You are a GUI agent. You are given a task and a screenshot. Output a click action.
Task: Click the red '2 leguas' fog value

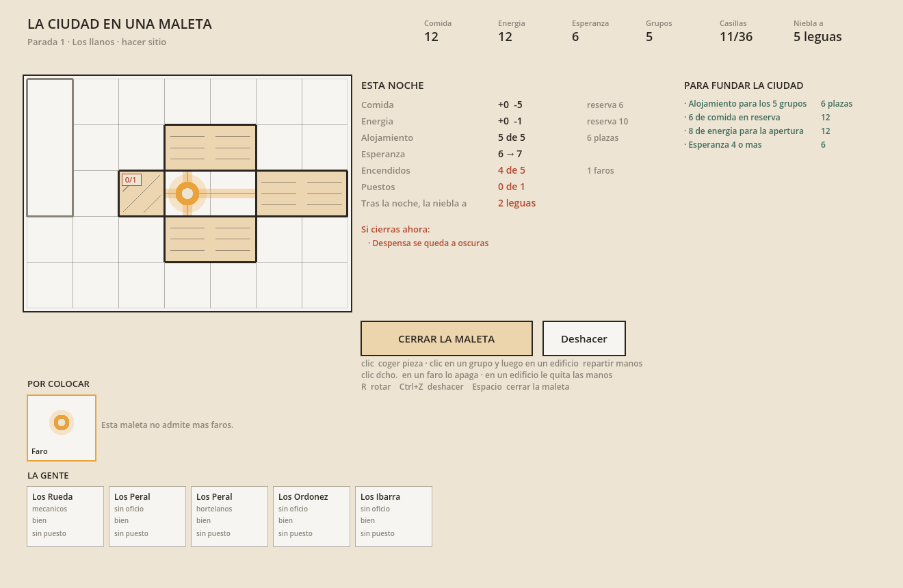pyautogui.click(x=516, y=203)
